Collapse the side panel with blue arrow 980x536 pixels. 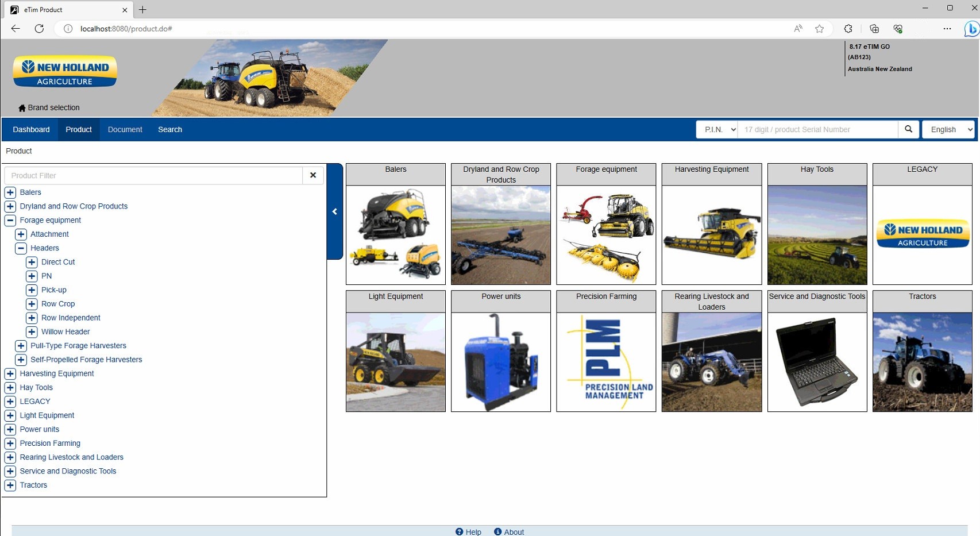point(335,211)
